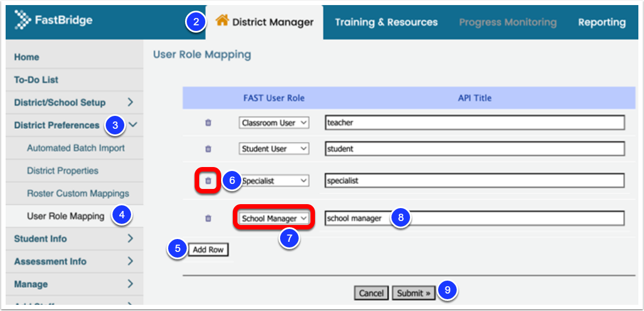The width and height of the screenshot is (644, 311).
Task: Open the Progress Monitoring tab
Action: click(508, 22)
